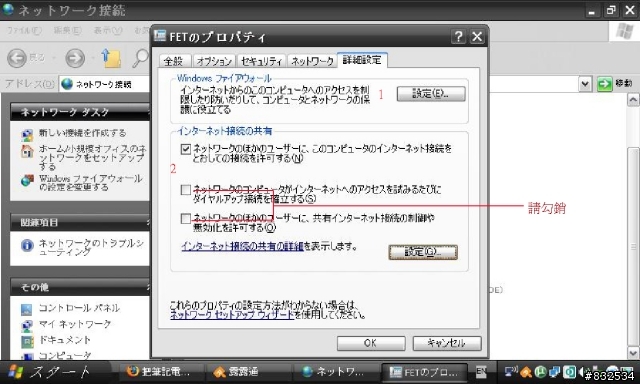640x384 pixels.
Task: Click the home office network setup icon
Action: [27, 151]
